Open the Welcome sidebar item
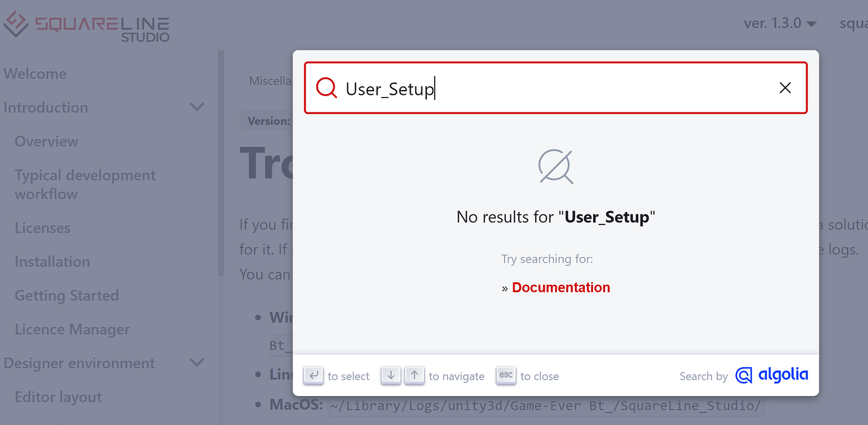The width and height of the screenshot is (868, 425). coord(35,74)
